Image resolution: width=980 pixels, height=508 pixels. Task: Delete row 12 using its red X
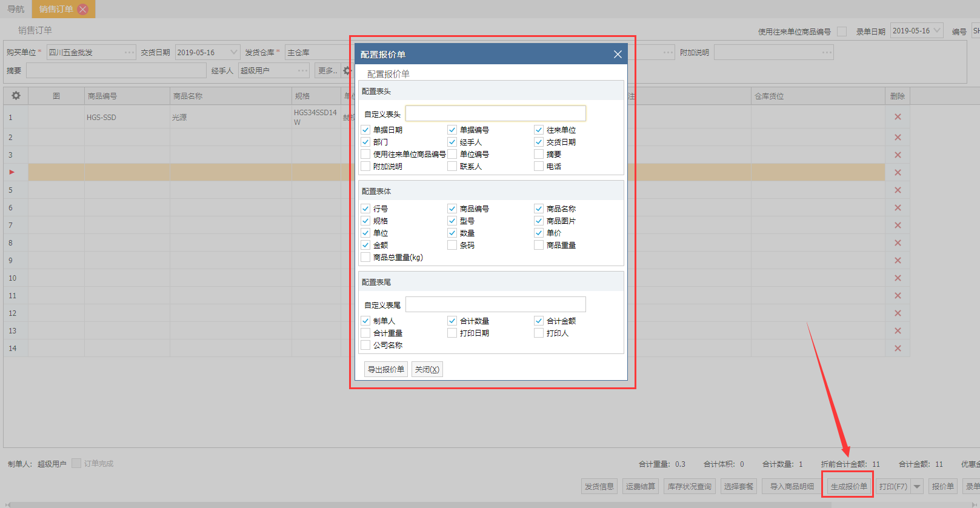pyautogui.click(x=898, y=313)
